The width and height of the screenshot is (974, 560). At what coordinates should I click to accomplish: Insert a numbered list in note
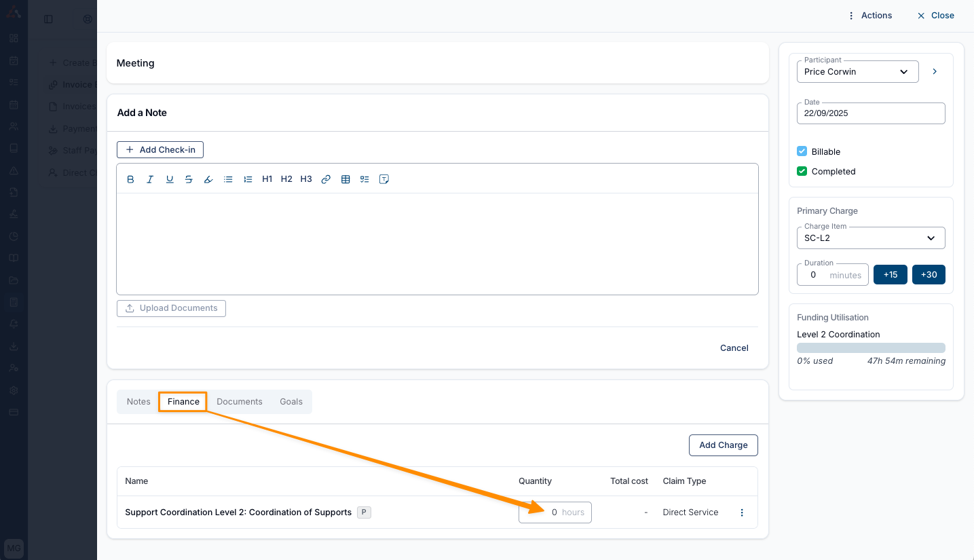248,179
